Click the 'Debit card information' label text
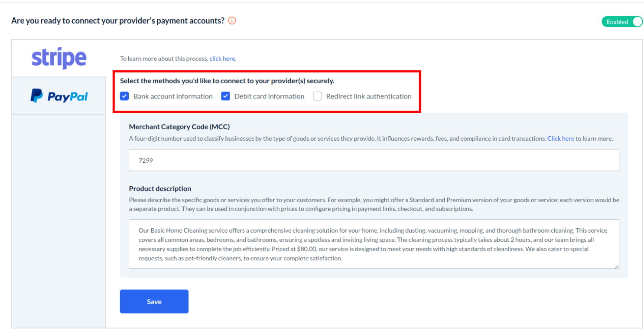This screenshot has width=644, height=329. pyautogui.click(x=269, y=96)
